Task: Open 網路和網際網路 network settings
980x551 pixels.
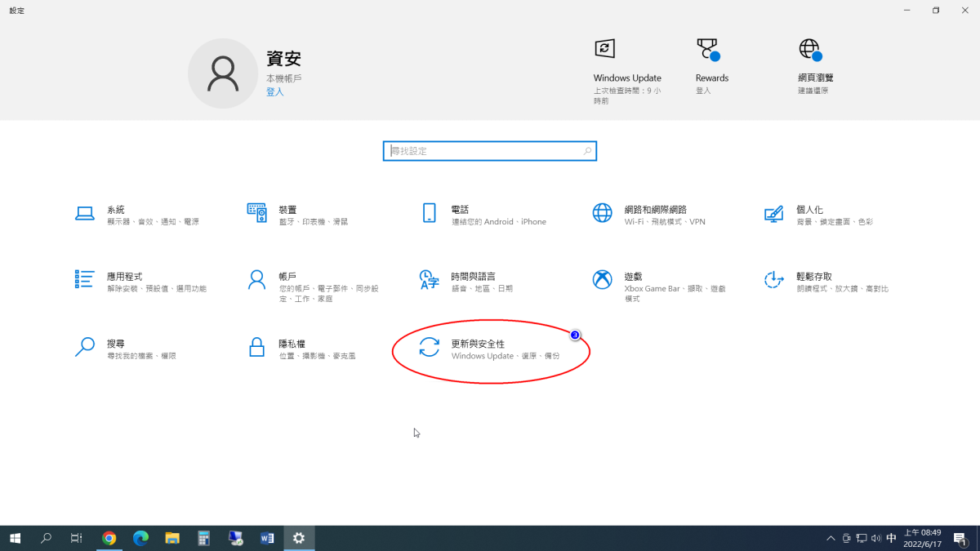Action: point(649,215)
